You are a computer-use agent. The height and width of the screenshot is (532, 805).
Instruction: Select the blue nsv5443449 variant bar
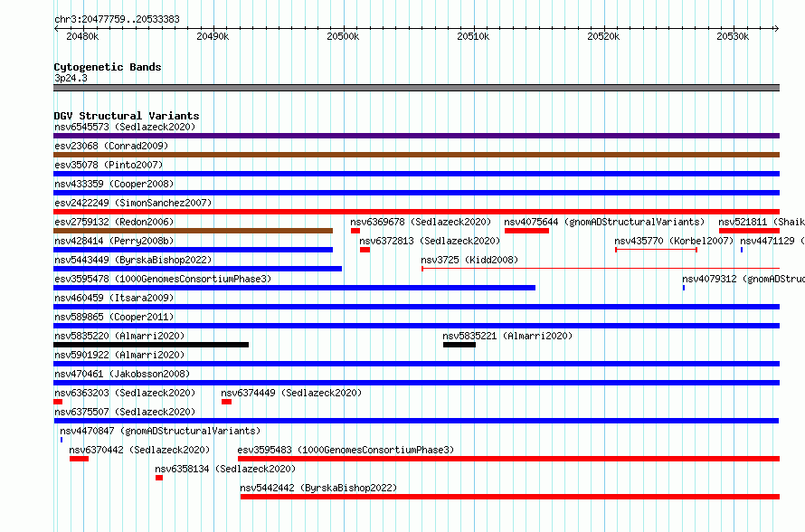[198, 269]
